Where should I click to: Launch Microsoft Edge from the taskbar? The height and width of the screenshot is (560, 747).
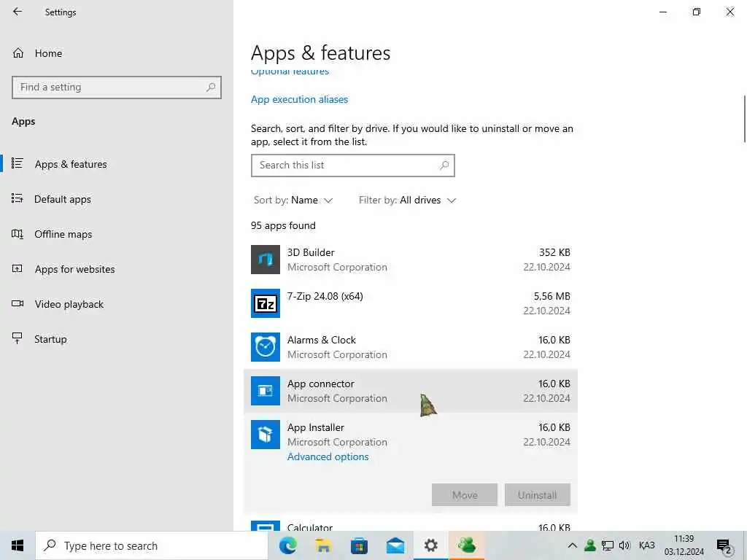tap(287, 545)
